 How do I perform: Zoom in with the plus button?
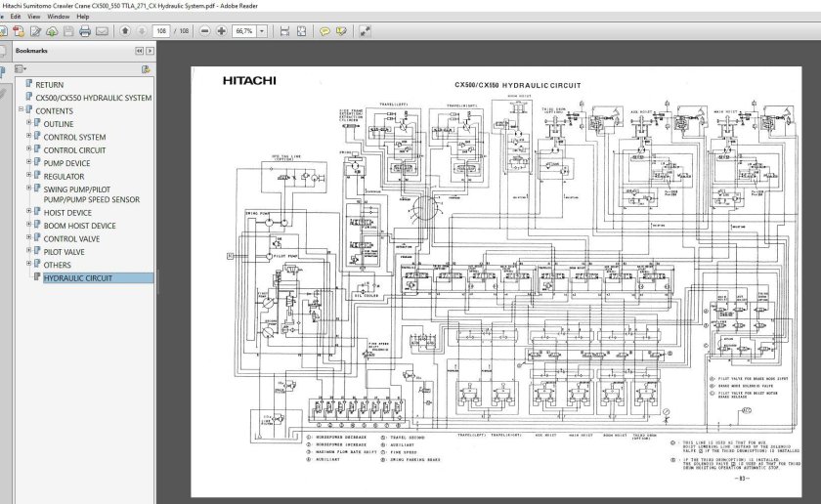click(222, 31)
